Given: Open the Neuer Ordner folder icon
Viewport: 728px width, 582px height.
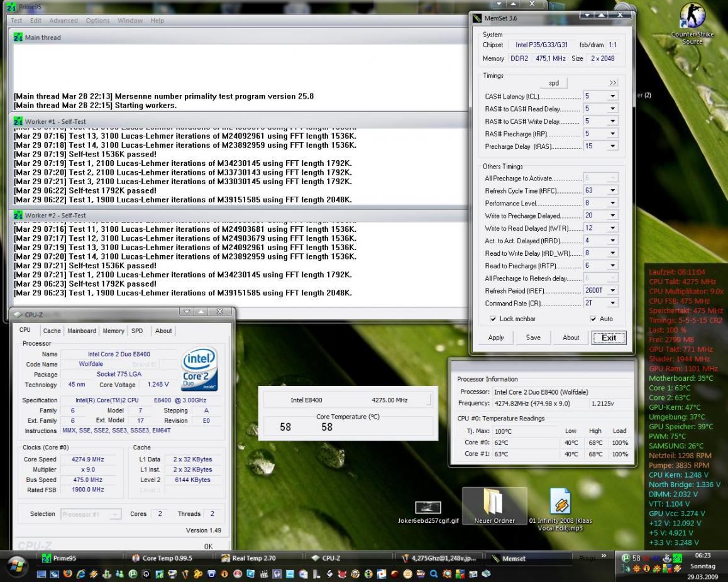Looking at the screenshot, I should (x=494, y=506).
